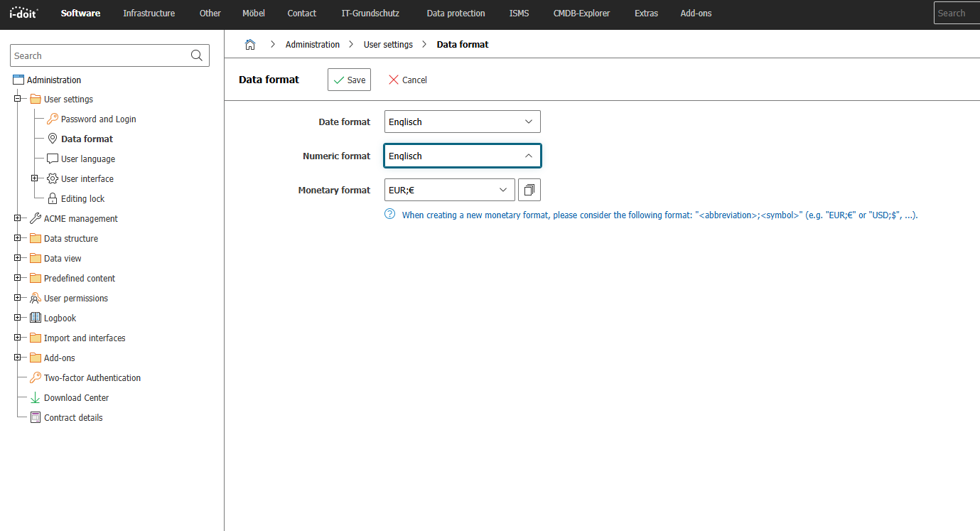This screenshot has height=531, width=980.
Task: Collapse the User settings tree node
Action: click(17, 99)
